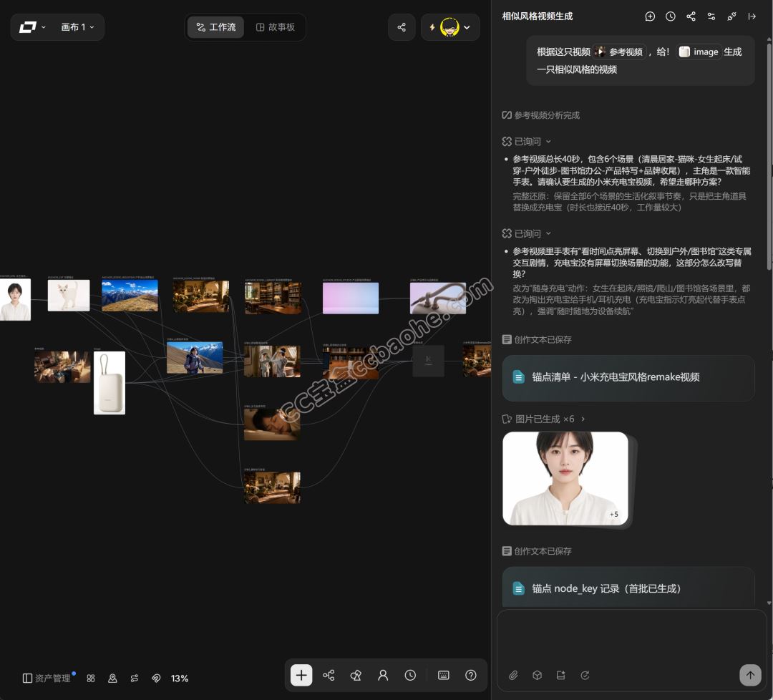Click the workflow nodes icon in bottom toolbar

[x=329, y=676]
